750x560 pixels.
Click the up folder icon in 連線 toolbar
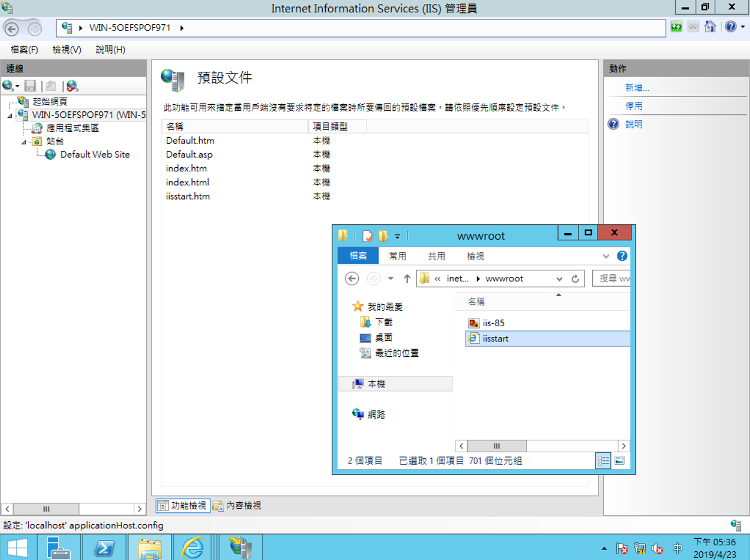coord(51,86)
